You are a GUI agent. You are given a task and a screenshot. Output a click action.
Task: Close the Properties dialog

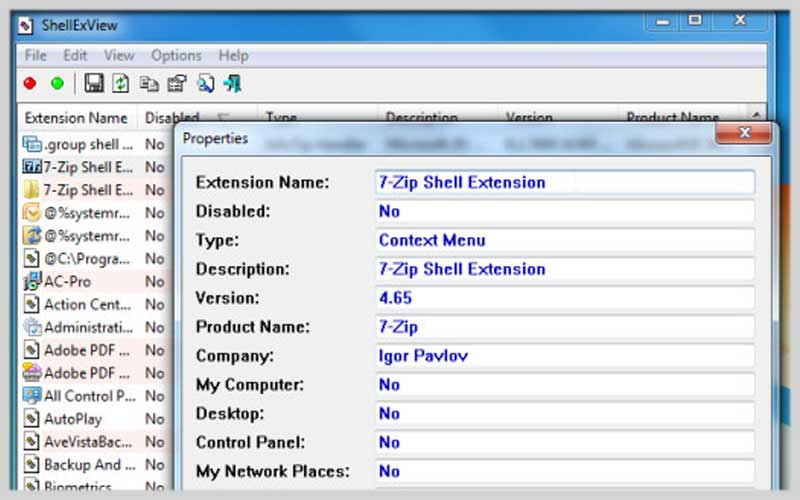pyautogui.click(x=744, y=133)
